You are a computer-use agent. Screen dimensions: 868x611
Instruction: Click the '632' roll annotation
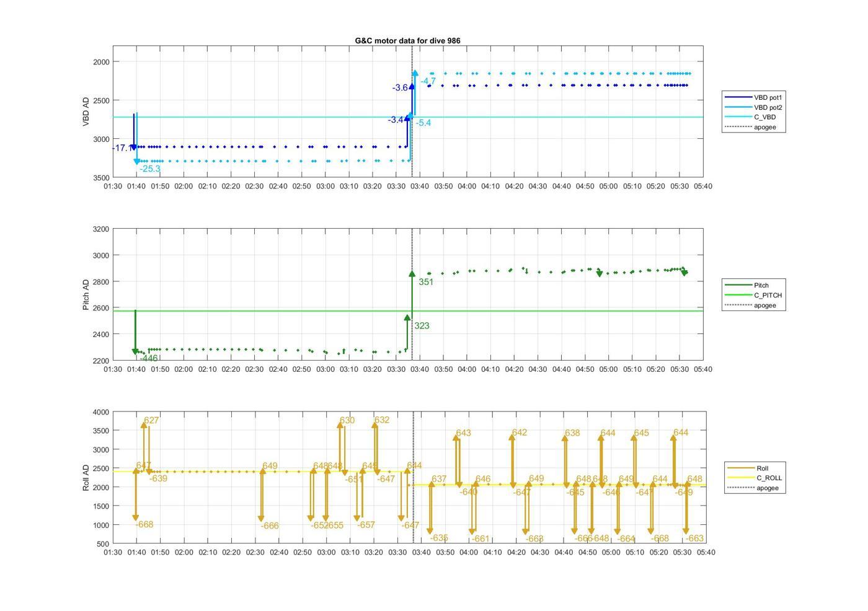(382, 420)
